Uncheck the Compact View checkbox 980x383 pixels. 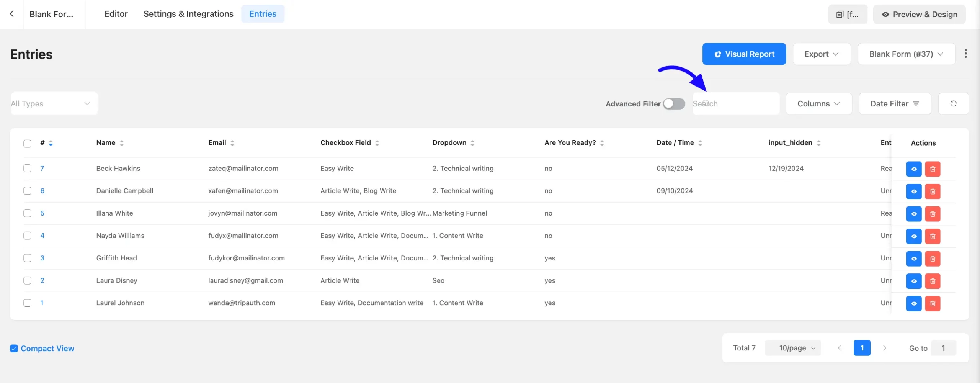(x=14, y=349)
